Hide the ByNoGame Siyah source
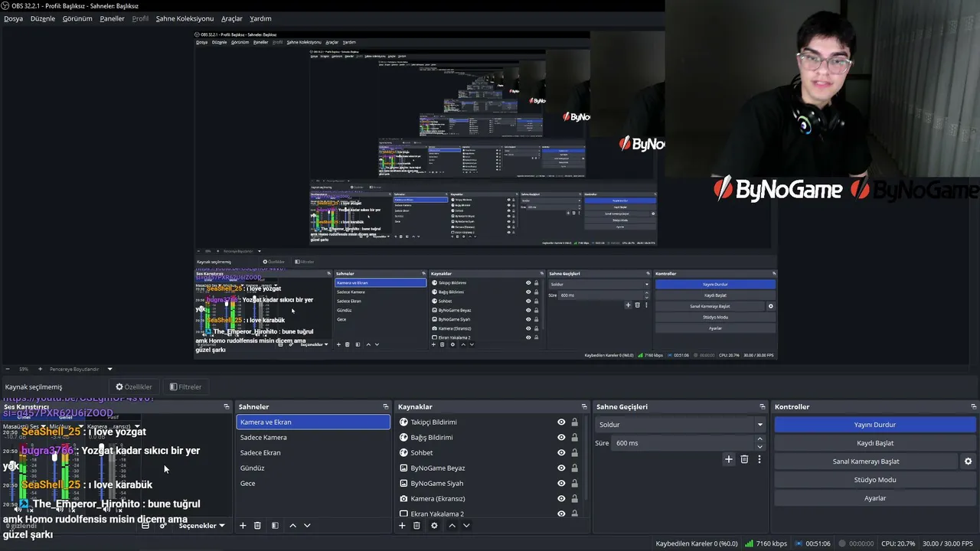The width and height of the screenshot is (980, 551). (x=561, y=483)
